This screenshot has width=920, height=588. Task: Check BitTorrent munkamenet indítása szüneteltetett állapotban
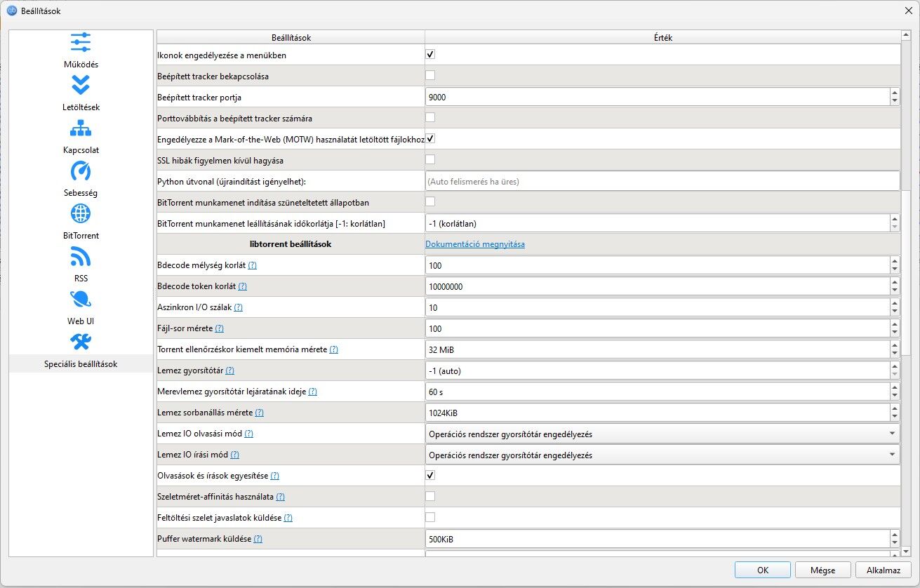[x=431, y=202]
